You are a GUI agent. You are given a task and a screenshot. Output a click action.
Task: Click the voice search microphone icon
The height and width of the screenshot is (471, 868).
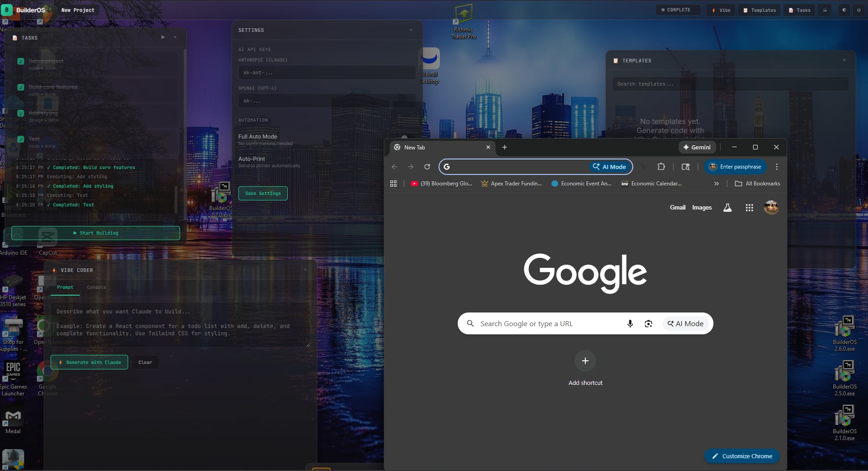(x=630, y=324)
